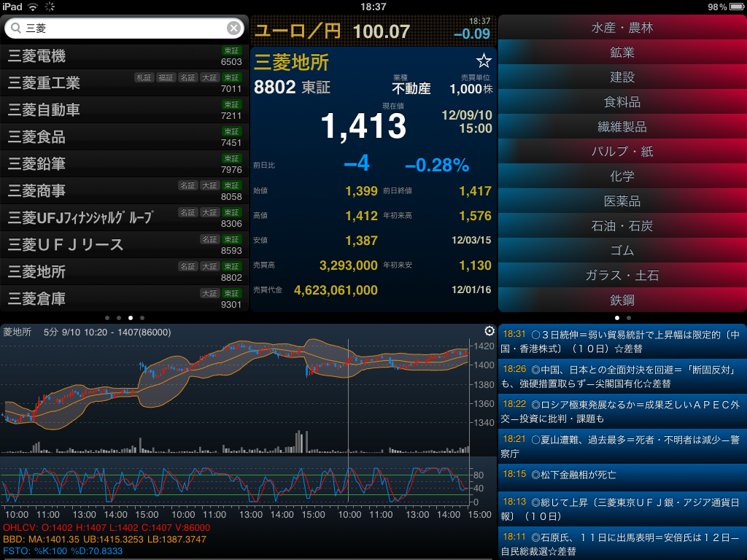Tap the search magnifier icon

pyautogui.click(x=16, y=28)
